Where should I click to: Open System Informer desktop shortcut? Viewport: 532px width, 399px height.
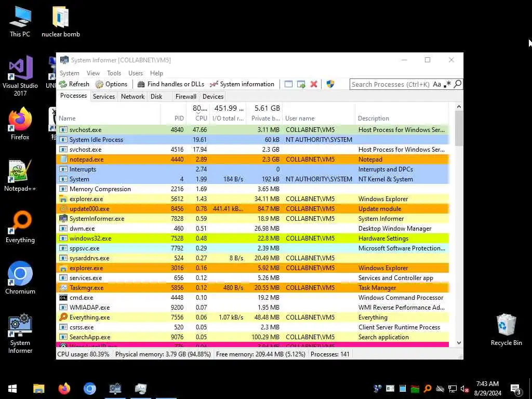click(20, 334)
